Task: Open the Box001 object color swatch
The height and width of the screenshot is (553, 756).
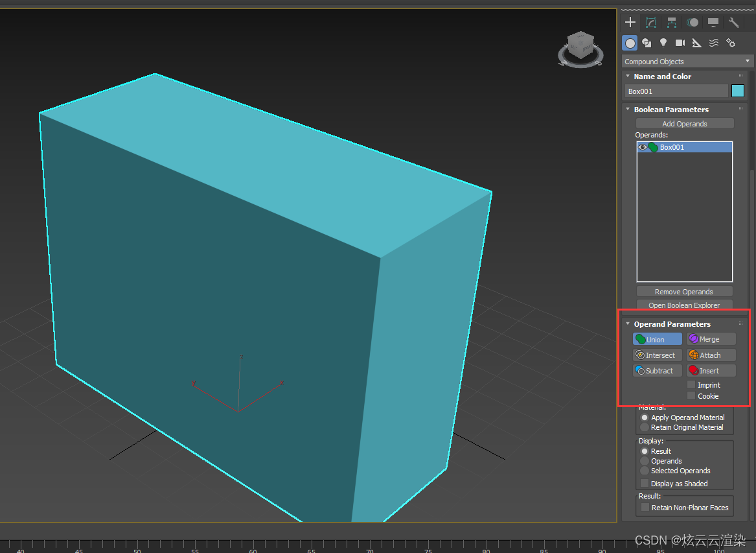Action: 738,91
